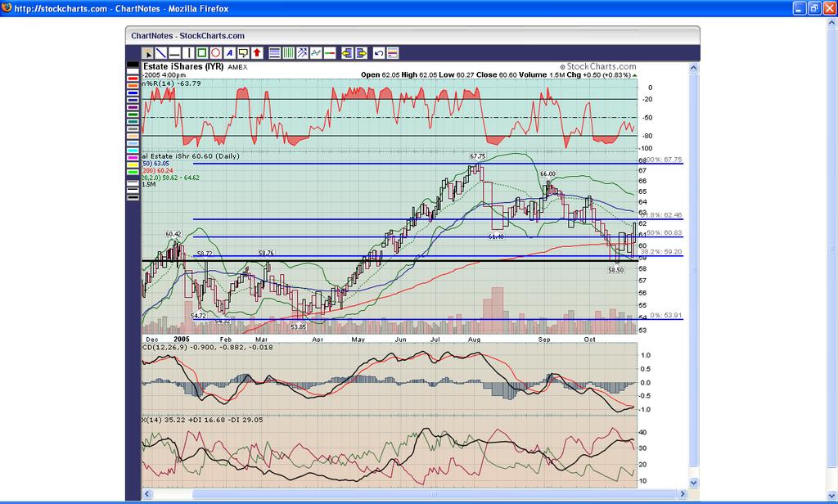Select the red up arrow tool

pyautogui.click(x=257, y=53)
